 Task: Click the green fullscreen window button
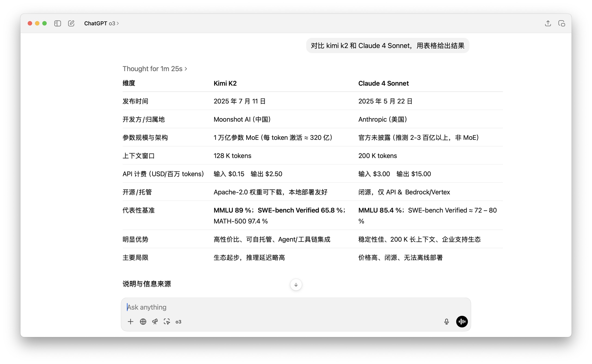pos(45,23)
